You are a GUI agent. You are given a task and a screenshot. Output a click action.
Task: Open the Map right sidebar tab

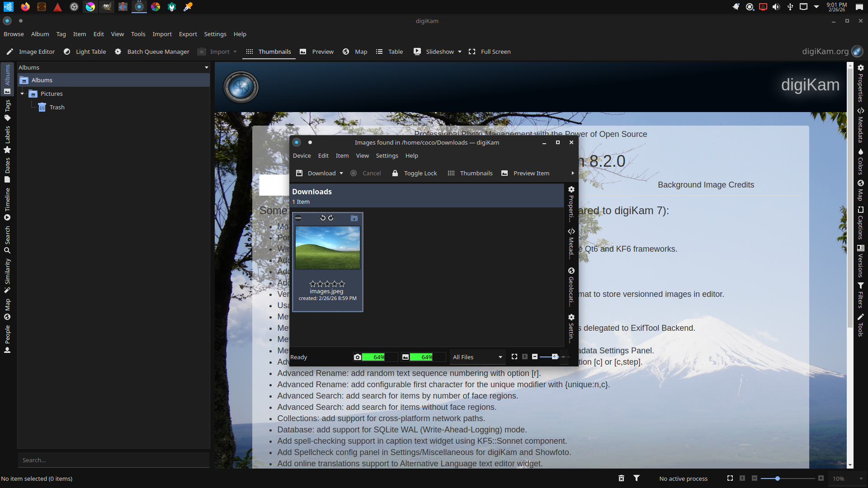[860, 190]
